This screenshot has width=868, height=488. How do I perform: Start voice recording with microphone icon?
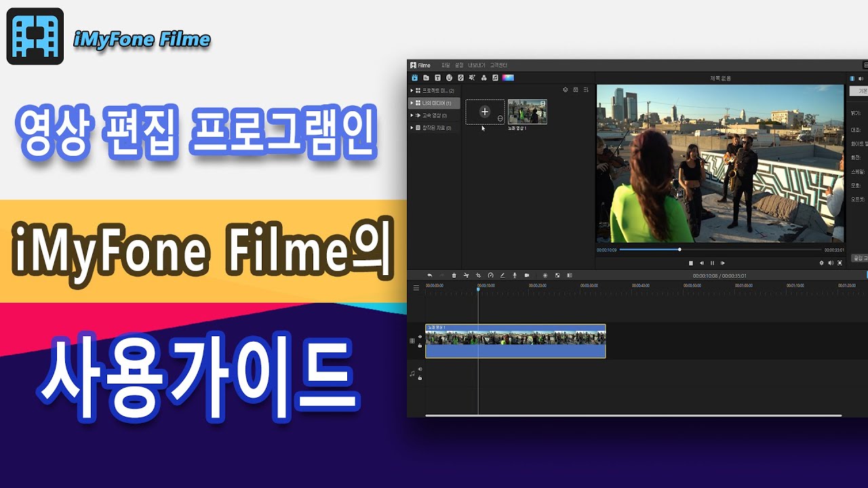515,275
